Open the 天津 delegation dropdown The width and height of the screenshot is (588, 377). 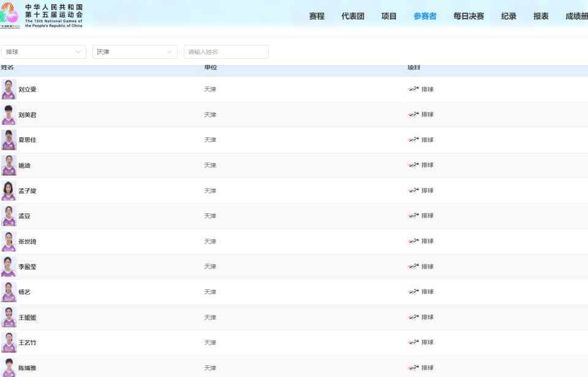click(x=135, y=52)
